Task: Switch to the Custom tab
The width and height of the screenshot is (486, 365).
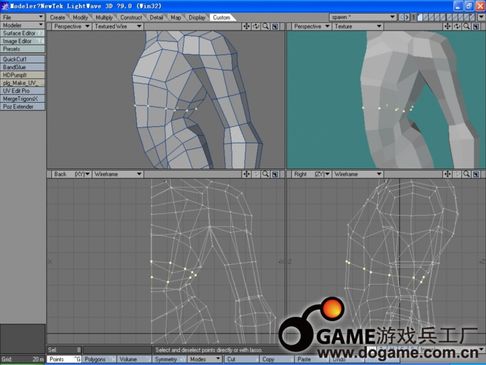Action: [x=222, y=17]
